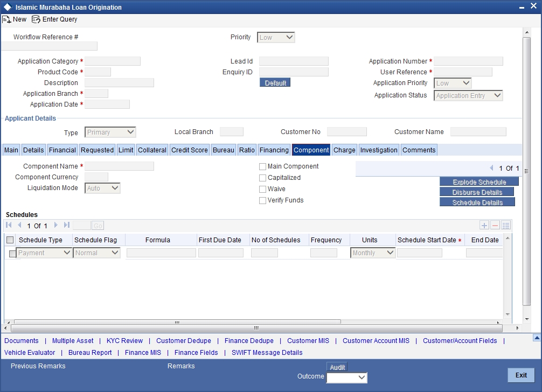Open the Customer Account MIS link

376,340
